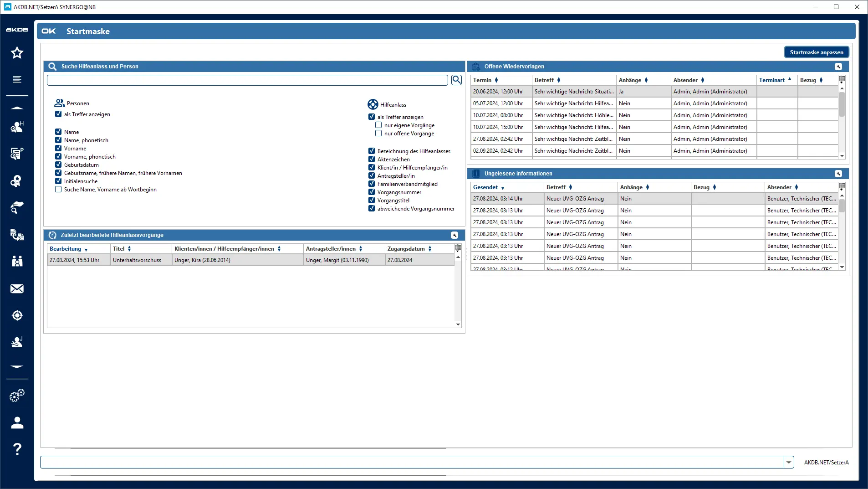
Task: Open the user profile icon in sidebar
Action: click(x=17, y=423)
